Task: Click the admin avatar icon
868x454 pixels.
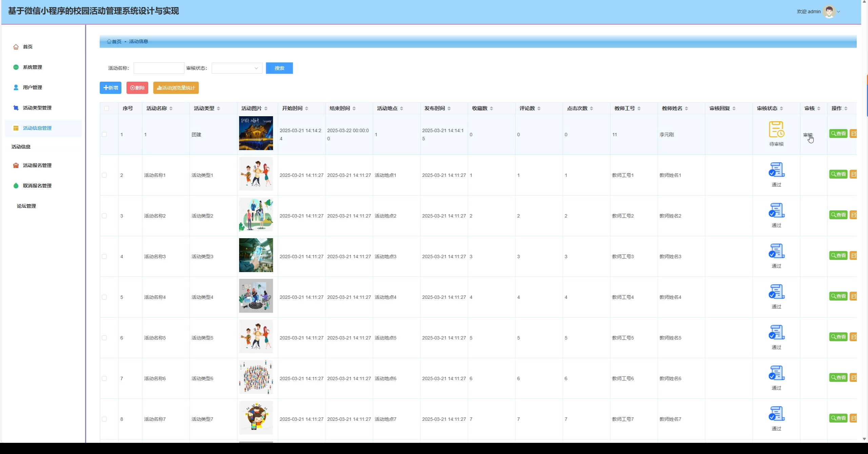Action: pos(829,12)
